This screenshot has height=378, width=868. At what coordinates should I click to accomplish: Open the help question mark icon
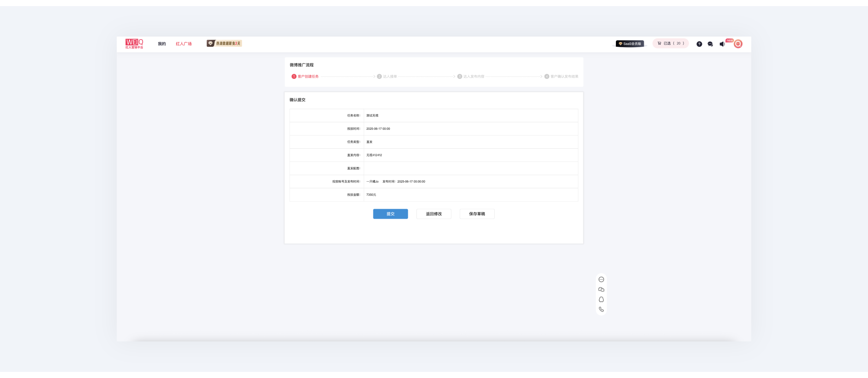click(x=699, y=44)
